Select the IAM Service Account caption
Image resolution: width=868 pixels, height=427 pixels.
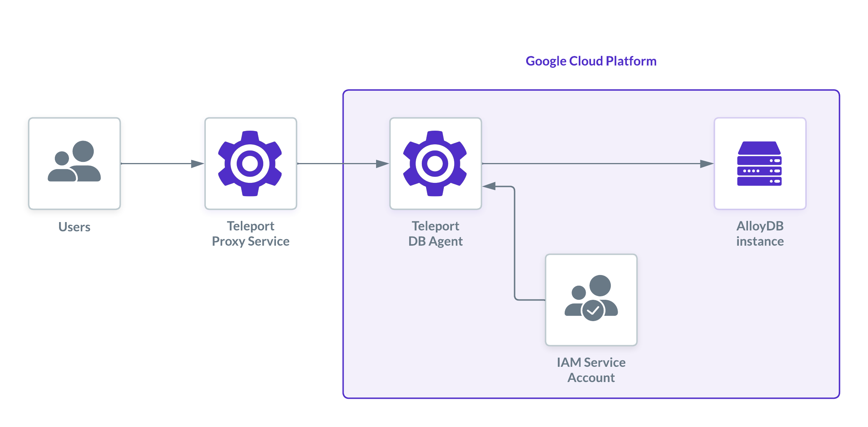pos(591,369)
